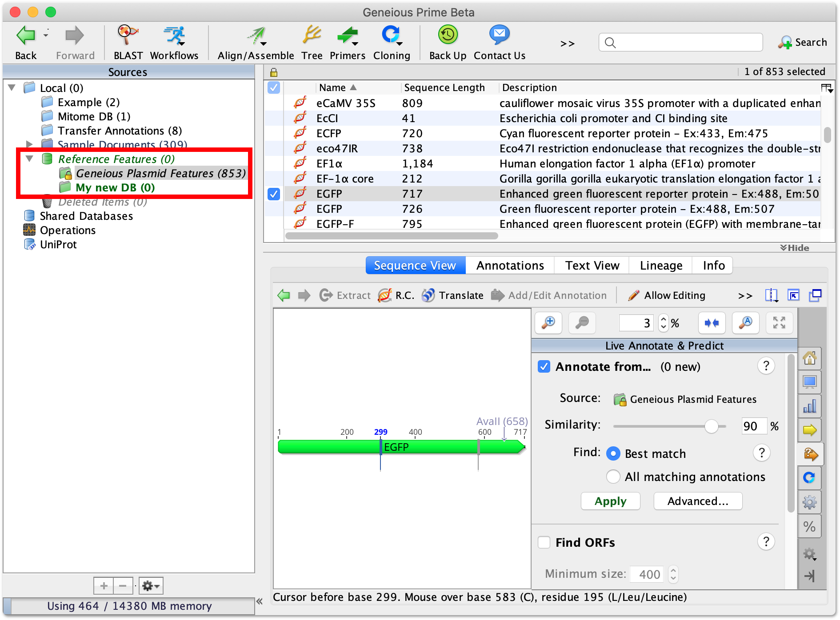Click the Apply button
Screen dimensions: 840x620
(610, 501)
